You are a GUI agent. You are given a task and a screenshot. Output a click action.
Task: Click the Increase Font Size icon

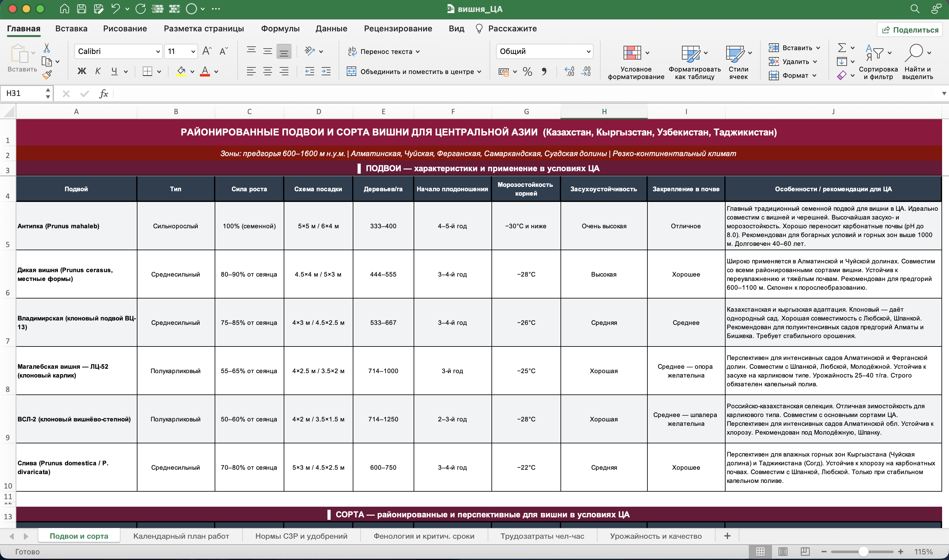point(207,51)
